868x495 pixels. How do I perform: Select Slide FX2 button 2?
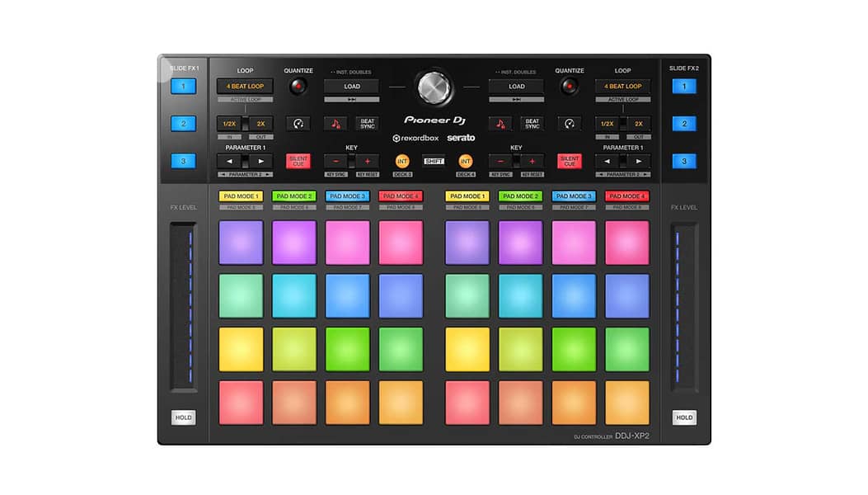coord(684,124)
